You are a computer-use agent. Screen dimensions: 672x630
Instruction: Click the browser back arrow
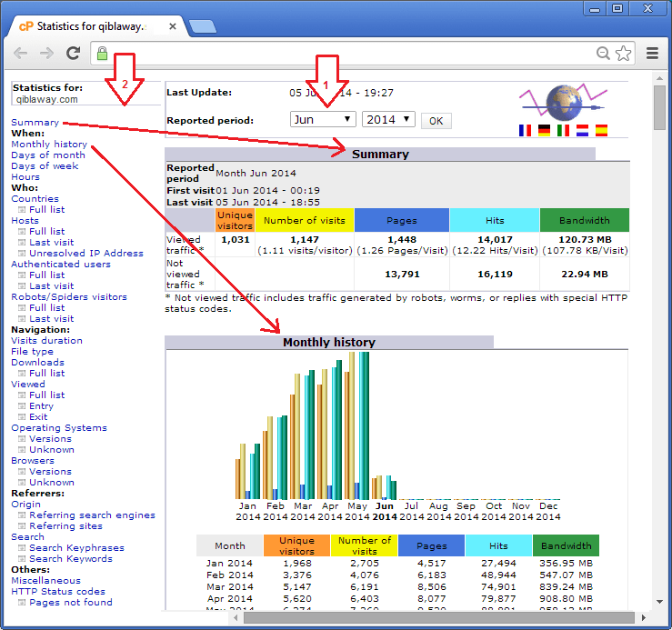20,54
